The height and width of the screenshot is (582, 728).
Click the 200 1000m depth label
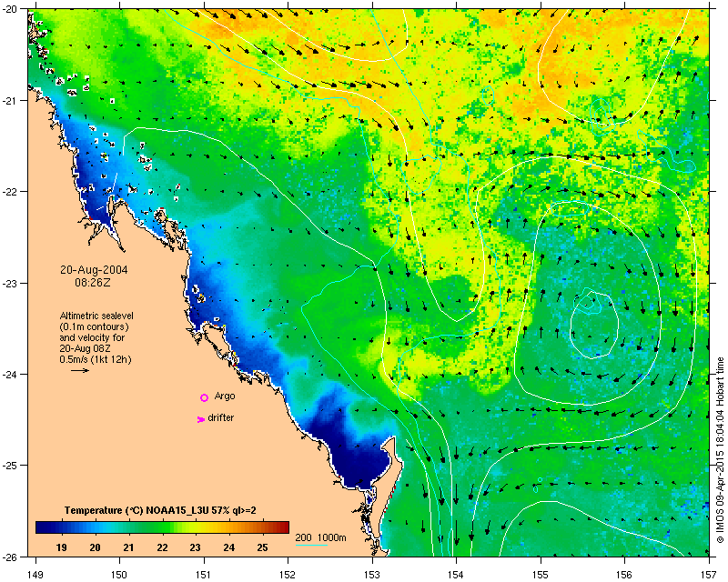click(x=321, y=538)
